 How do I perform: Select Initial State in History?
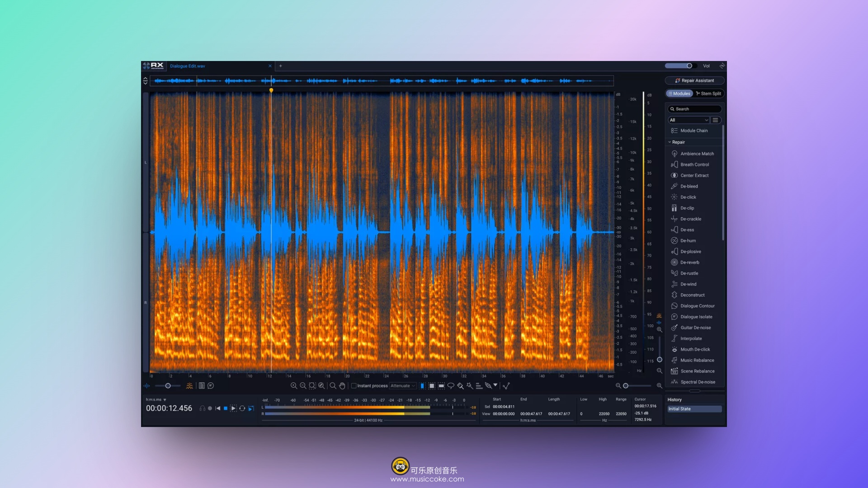(694, 409)
